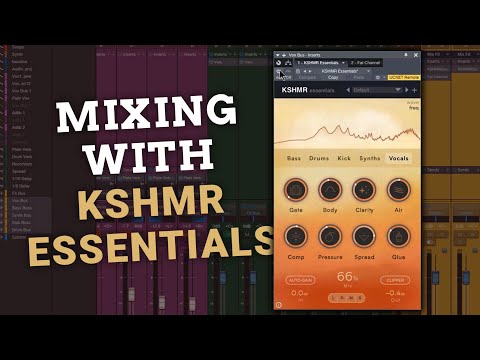This screenshot has height=360, width=480.
Task: Select Plate Verb in the track list
Action: coord(22,149)
